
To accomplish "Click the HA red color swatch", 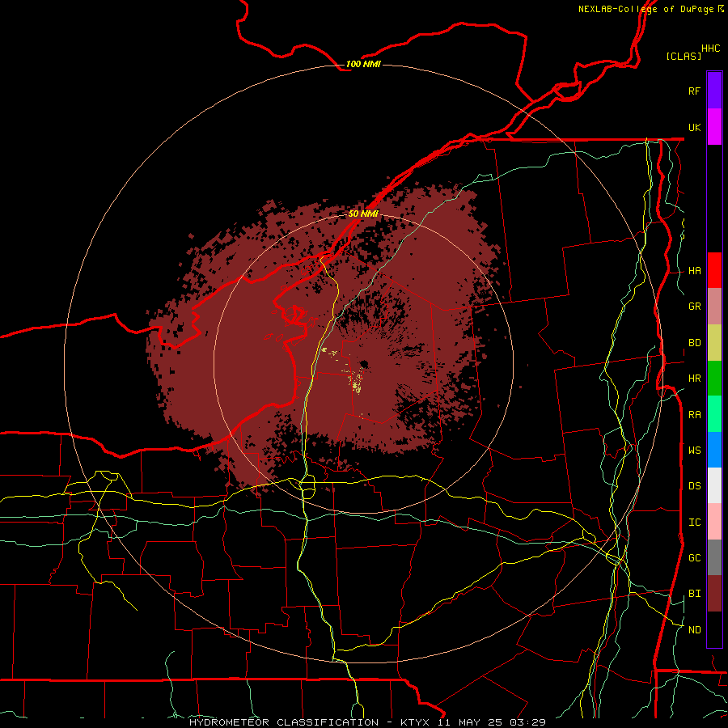I will pyautogui.click(x=714, y=270).
